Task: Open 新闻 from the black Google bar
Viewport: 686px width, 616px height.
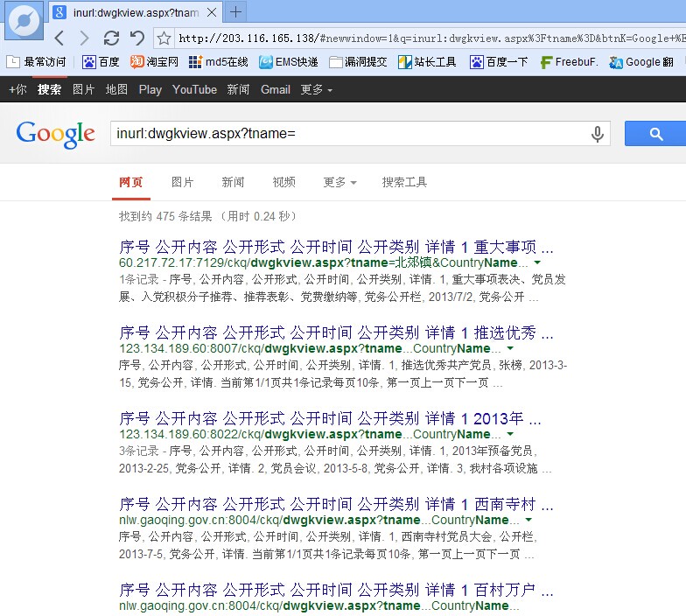Action: coord(238,89)
